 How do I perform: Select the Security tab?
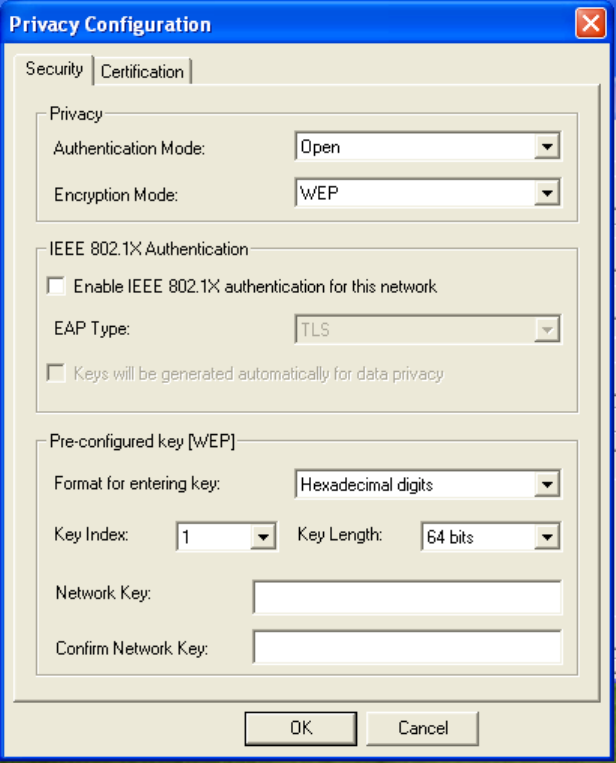(x=54, y=70)
